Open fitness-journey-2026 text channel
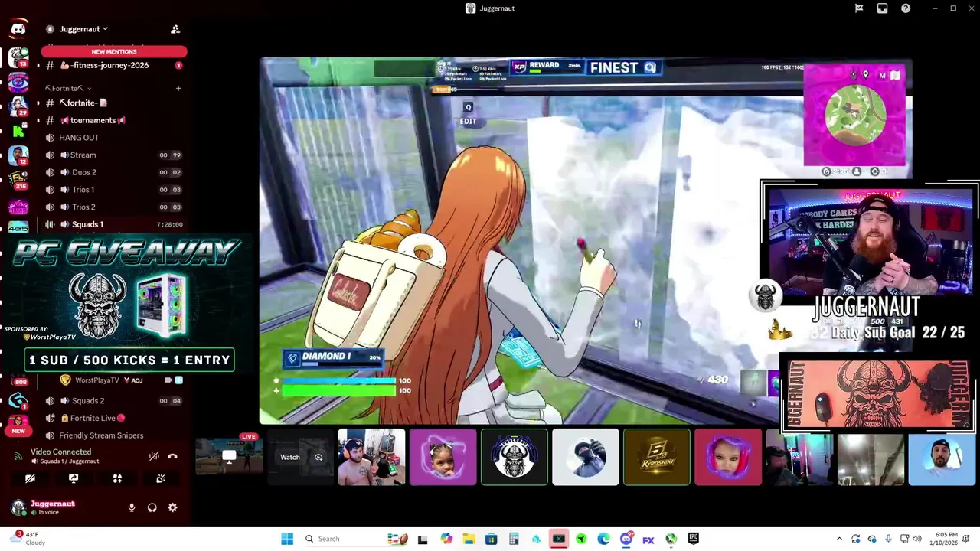 click(x=114, y=66)
